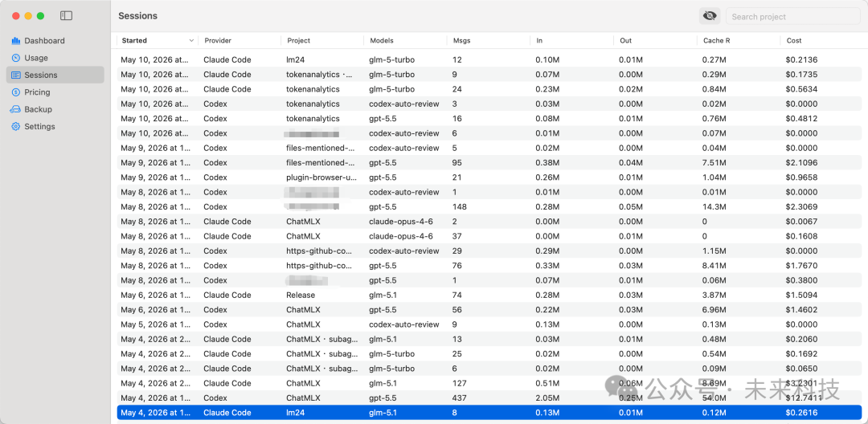
Task: Click the $0.2136 cost cell
Action: (801, 59)
